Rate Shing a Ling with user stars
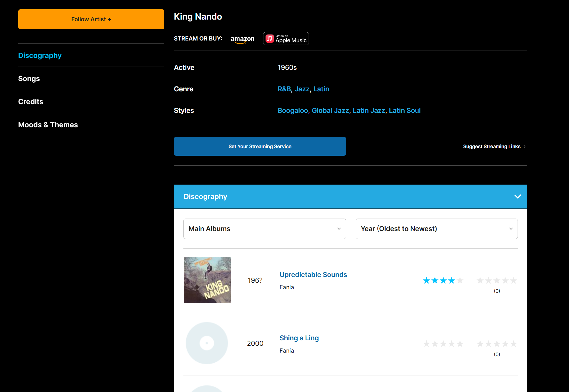The width and height of the screenshot is (569, 392). (x=497, y=344)
